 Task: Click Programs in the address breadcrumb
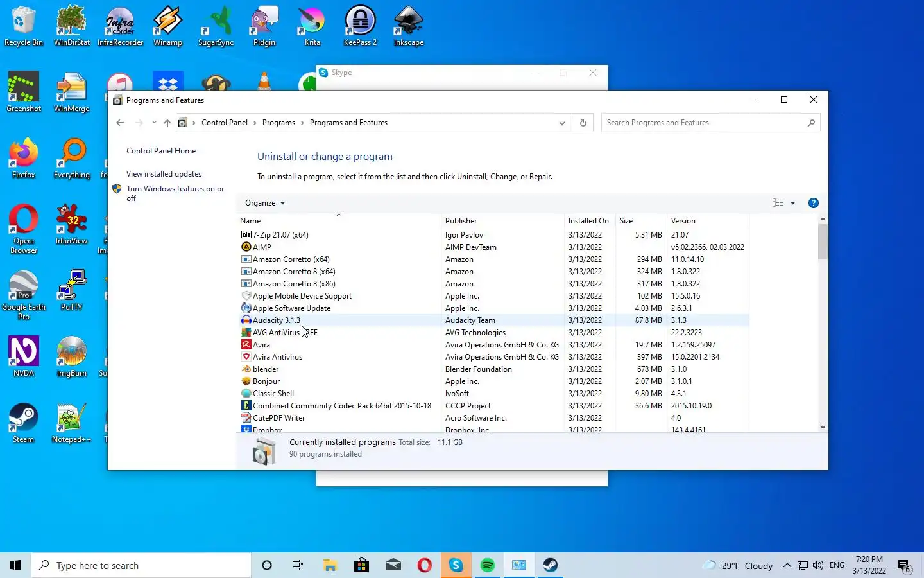[278, 123]
